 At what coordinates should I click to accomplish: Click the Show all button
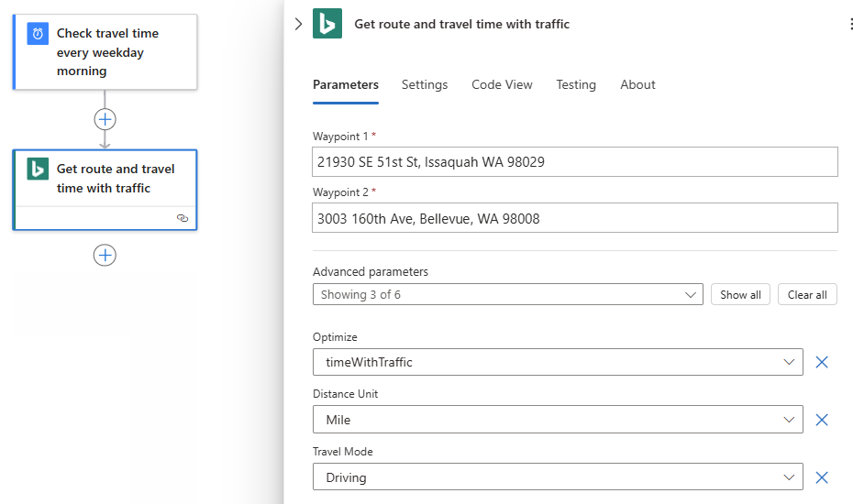[740, 295]
